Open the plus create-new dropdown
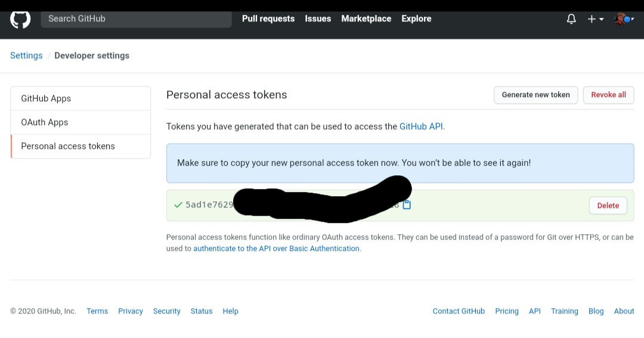The height and width of the screenshot is (338, 644). click(x=595, y=19)
